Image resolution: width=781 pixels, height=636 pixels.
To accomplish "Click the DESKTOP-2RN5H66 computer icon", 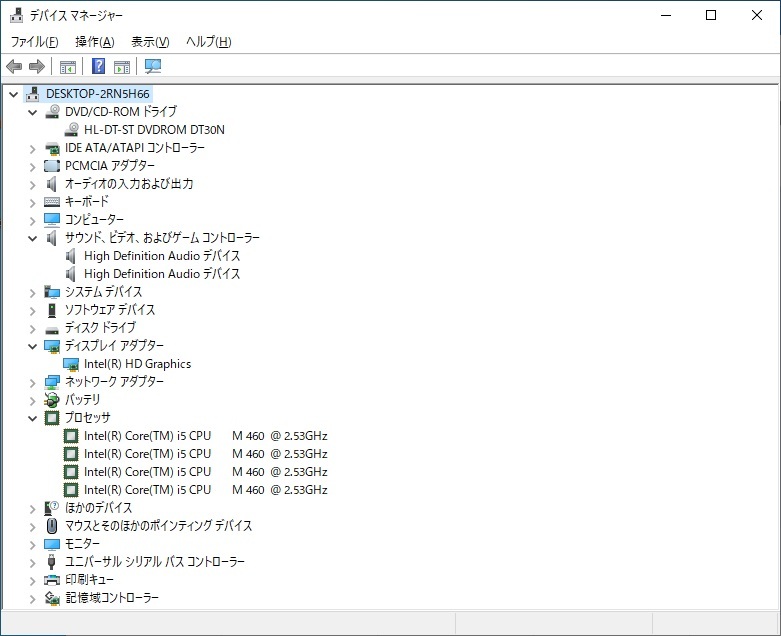I will click(33, 94).
